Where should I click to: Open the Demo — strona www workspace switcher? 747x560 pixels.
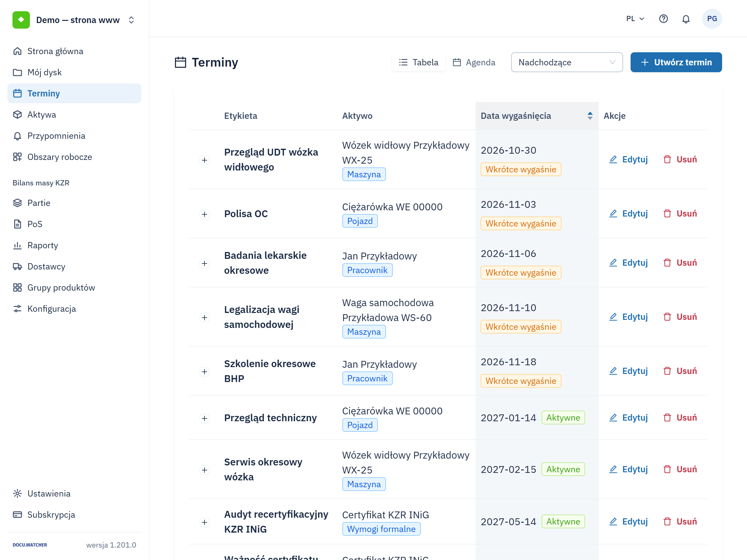[x=75, y=20]
